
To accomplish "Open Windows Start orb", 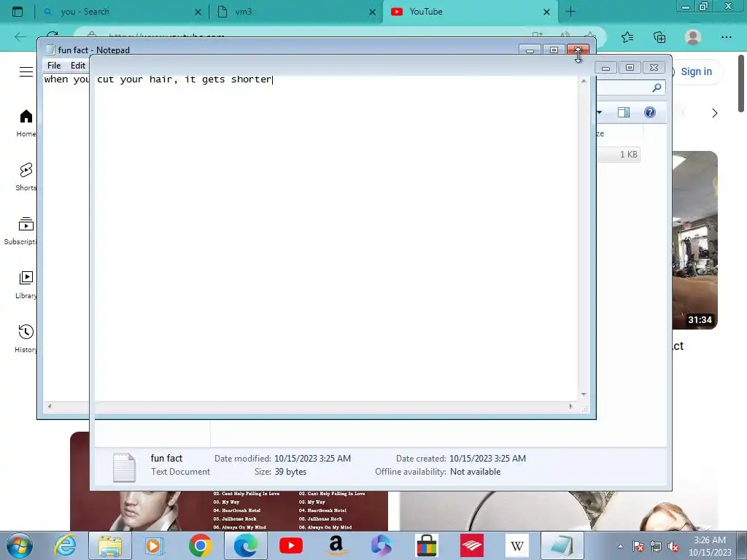I will pos(20,545).
